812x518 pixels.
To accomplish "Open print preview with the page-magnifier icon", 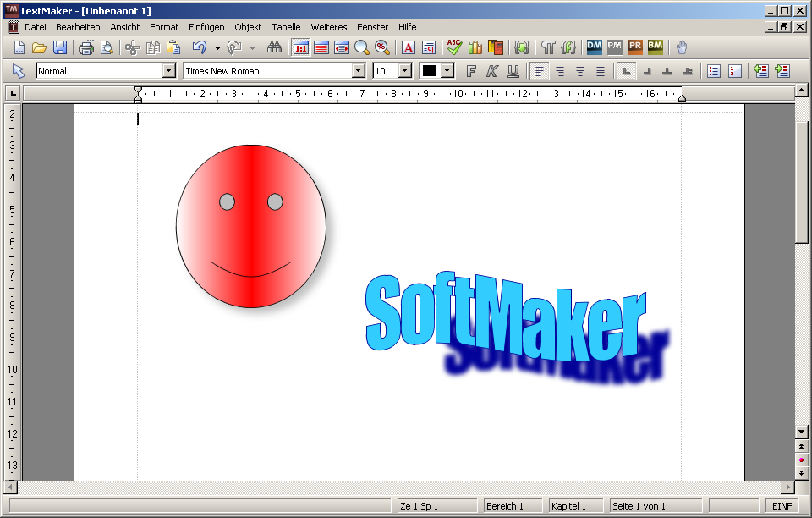I will point(107,47).
